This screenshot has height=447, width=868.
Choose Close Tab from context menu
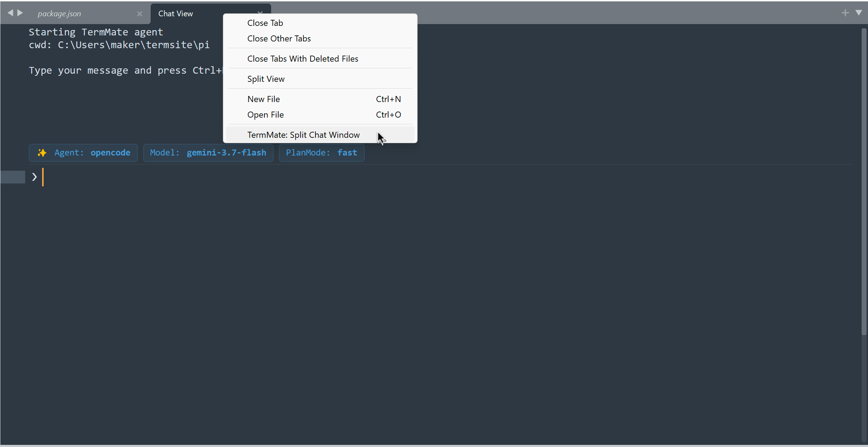tap(320, 23)
